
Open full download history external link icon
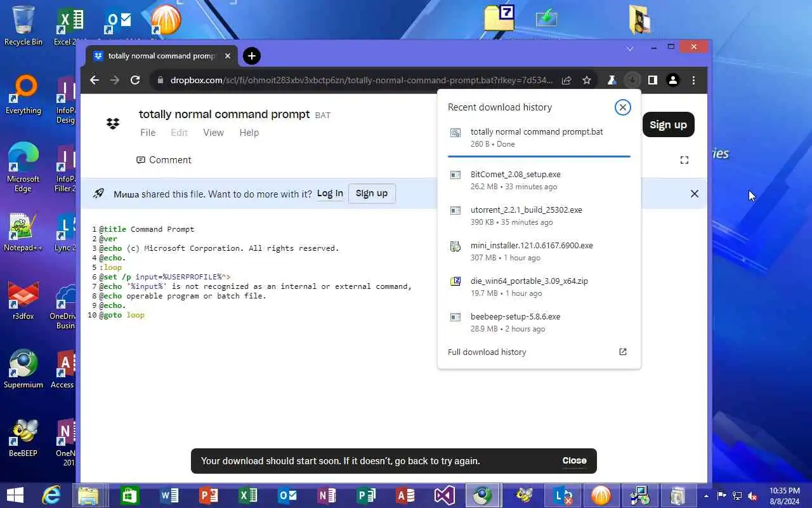622,352
